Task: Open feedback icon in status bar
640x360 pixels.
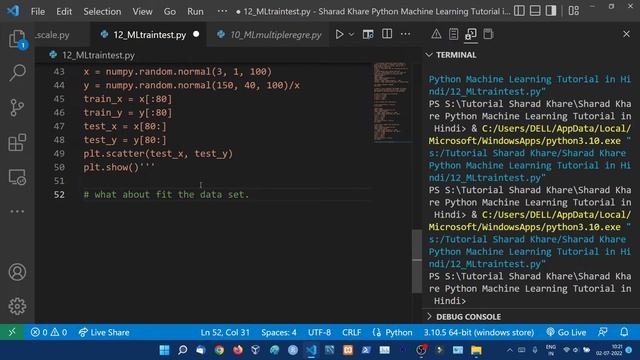Action: (603, 332)
